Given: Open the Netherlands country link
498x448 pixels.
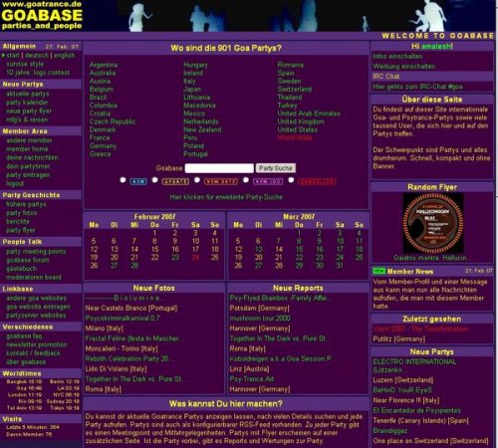Looking at the screenshot, I should pyautogui.click(x=201, y=121).
